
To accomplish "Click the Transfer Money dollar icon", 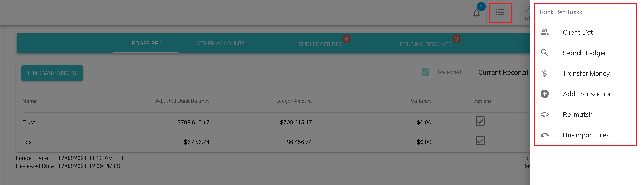I will (544, 73).
